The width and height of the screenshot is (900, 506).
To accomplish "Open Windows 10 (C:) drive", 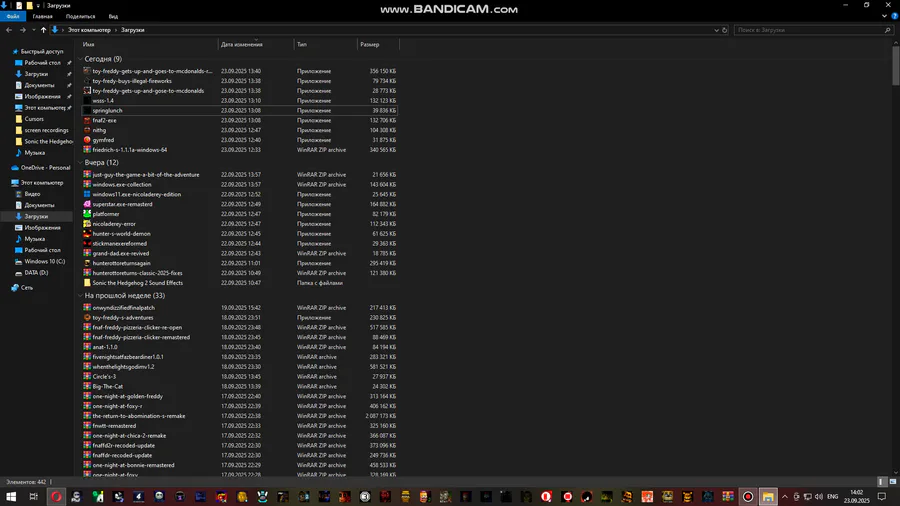I will tap(44, 262).
